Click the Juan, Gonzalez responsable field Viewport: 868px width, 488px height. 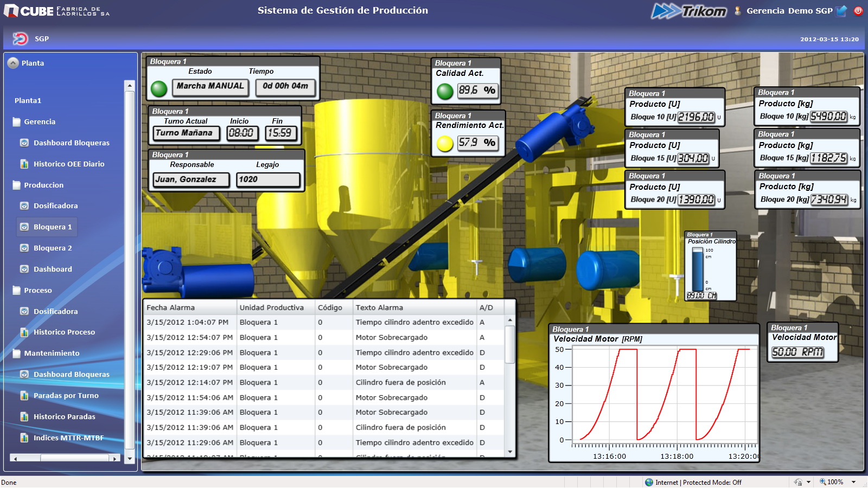191,179
